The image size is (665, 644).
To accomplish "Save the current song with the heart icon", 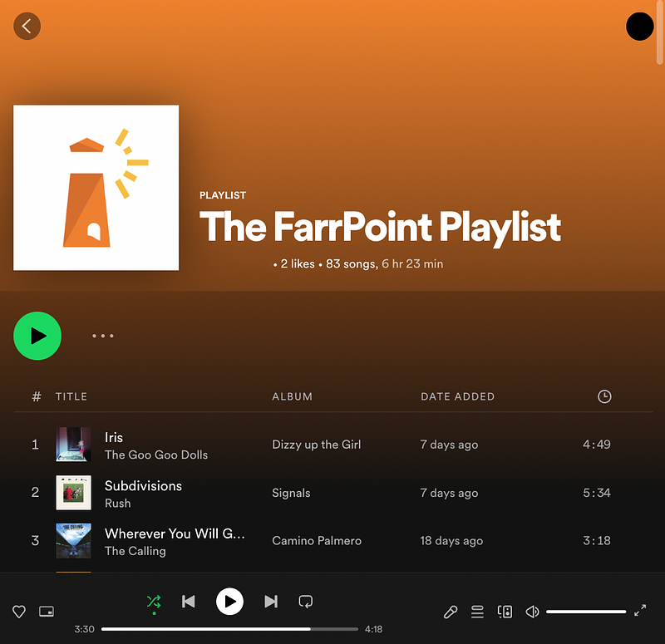I will 18,611.
